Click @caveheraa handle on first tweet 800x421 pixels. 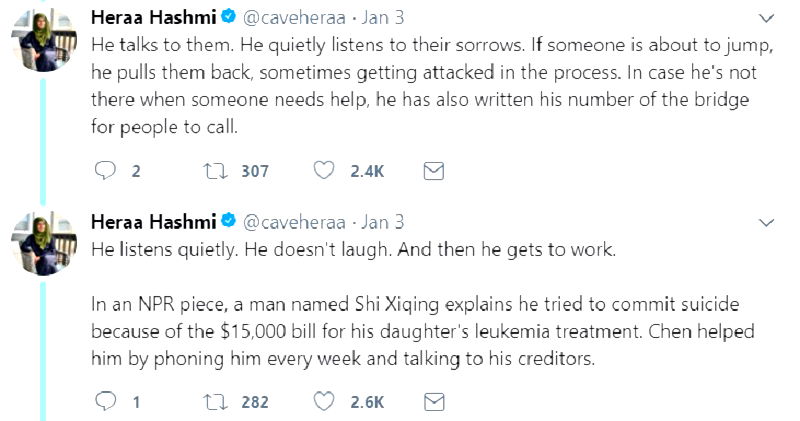tap(295, 19)
